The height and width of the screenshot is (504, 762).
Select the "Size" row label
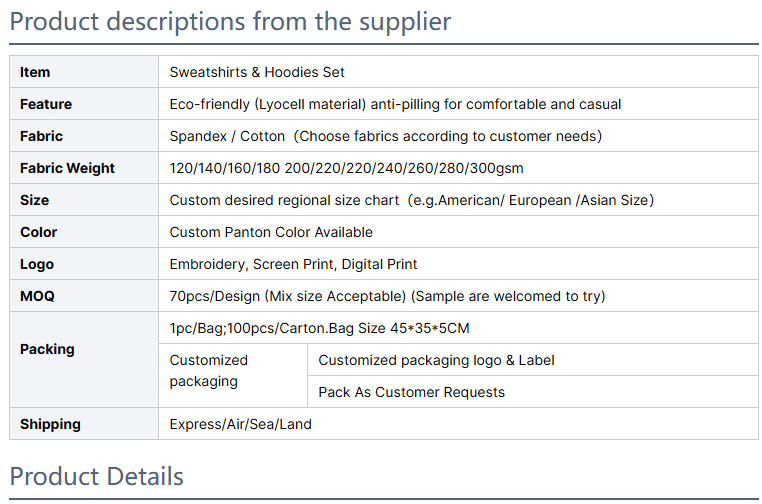pos(34,200)
